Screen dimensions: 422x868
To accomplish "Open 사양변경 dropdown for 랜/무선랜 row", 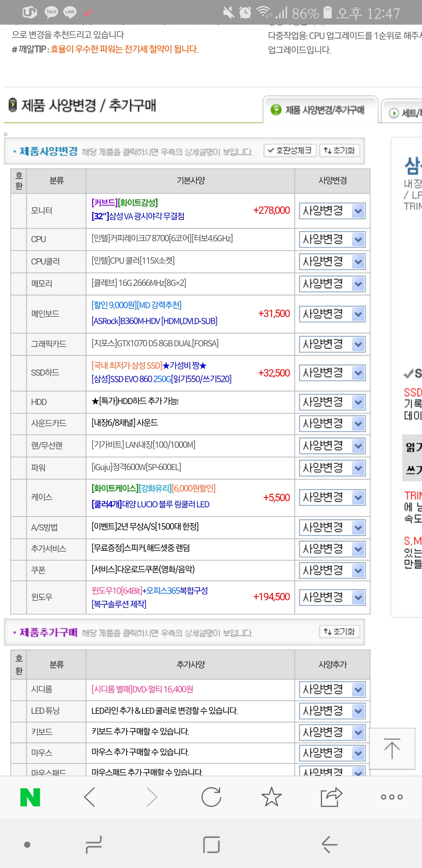I will coord(332,446).
